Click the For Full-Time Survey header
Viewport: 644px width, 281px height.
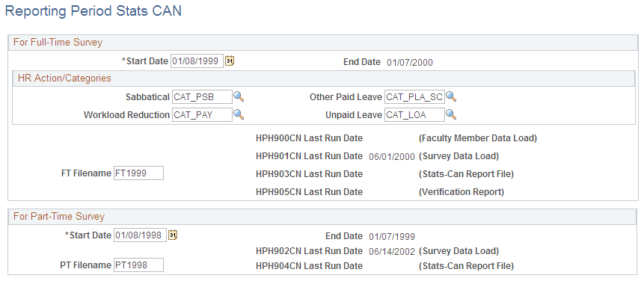(x=58, y=43)
